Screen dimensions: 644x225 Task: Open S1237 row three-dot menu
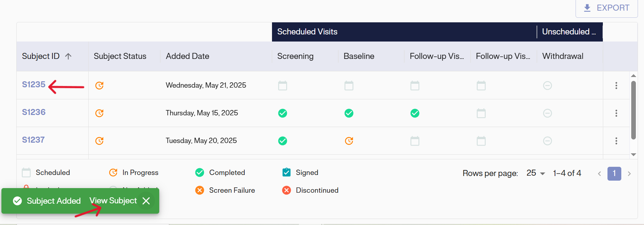click(616, 141)
